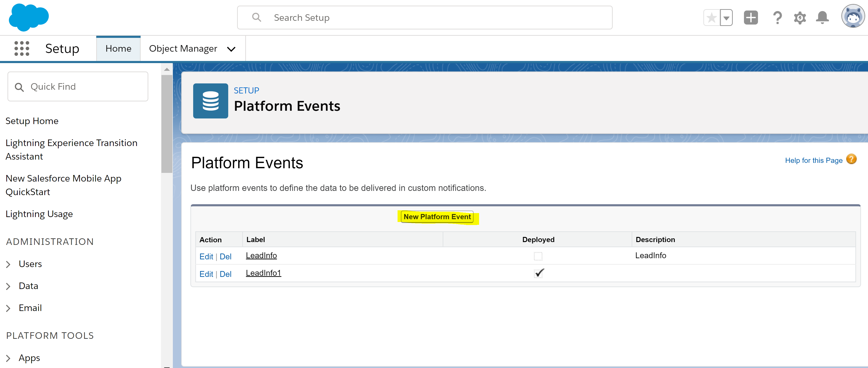Click the Salesforce cloud logo
The height and width of the screenshot is (368, 868).
click(x=29, y=17)
